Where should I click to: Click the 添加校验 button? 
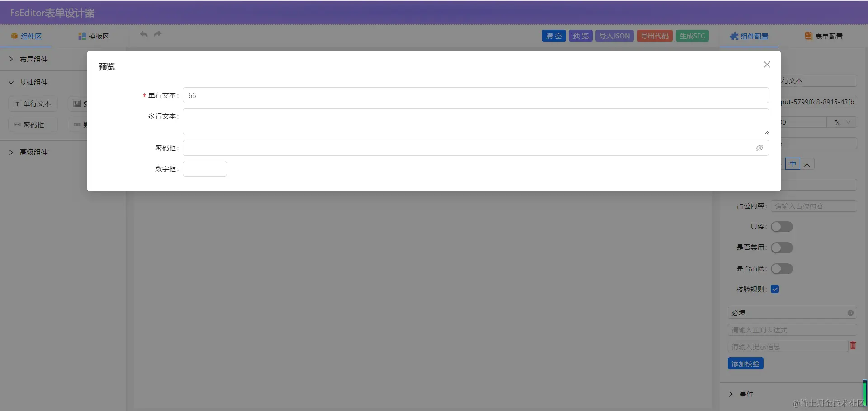[745, 364]
